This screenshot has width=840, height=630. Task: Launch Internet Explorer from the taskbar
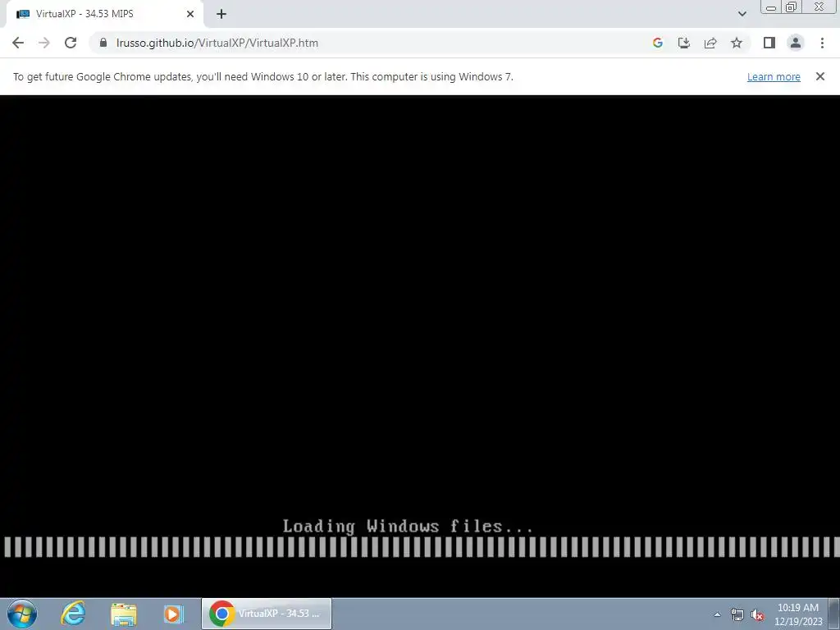pyautogui.click(x=73, y=614)
